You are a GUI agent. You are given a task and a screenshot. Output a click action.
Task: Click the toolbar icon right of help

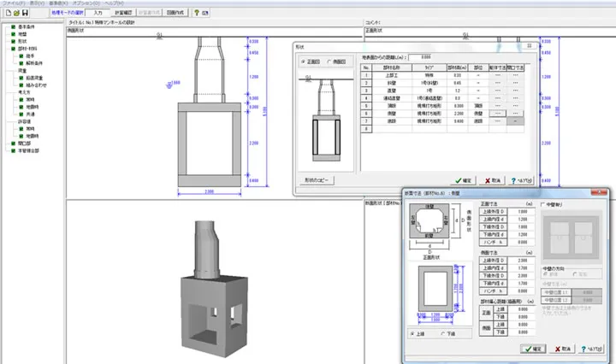coord(206,13)
